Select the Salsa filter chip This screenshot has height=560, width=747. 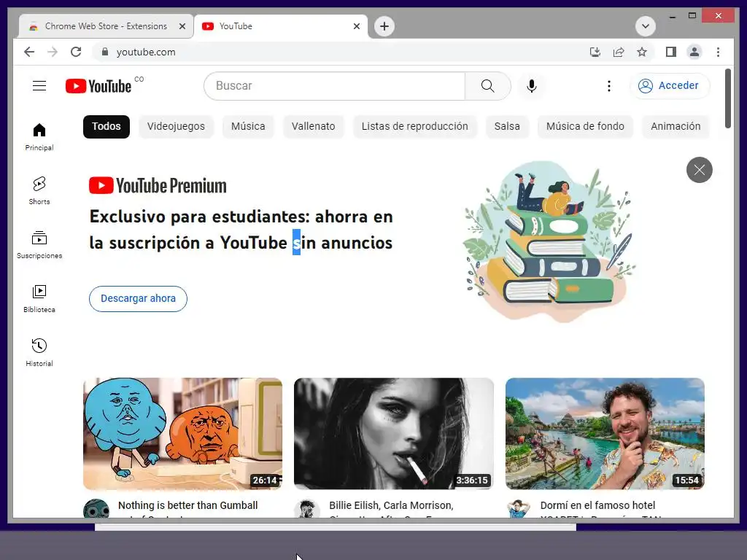(x=507, y=127)
